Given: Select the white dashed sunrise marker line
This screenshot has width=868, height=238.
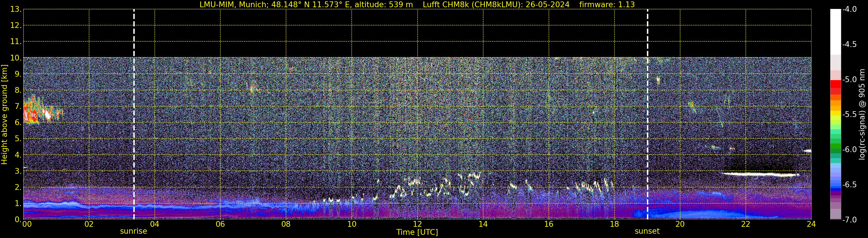Looking at the screenshot, I should 134,114.
